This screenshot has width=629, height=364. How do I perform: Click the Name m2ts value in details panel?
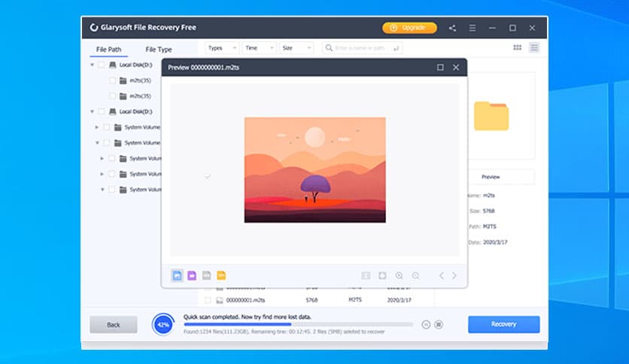coord(489,196)
